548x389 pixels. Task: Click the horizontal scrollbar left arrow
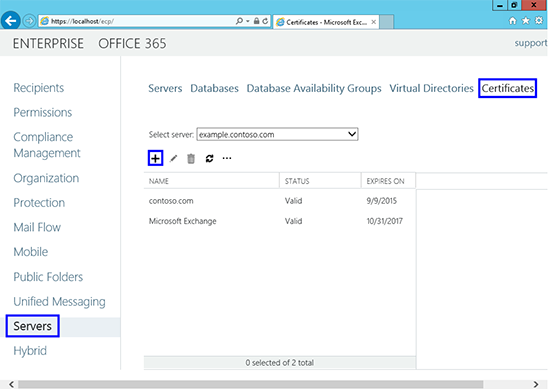coord(11,384)
